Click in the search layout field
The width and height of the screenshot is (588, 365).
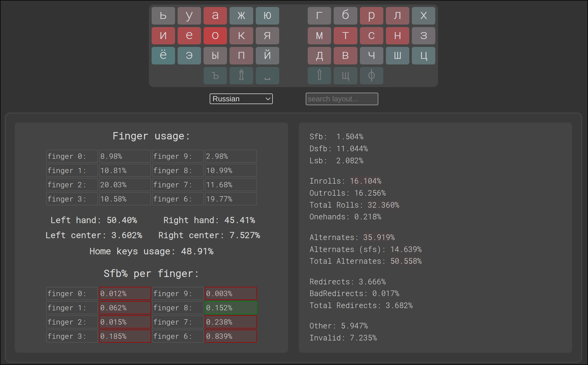[x=341, y=99]
